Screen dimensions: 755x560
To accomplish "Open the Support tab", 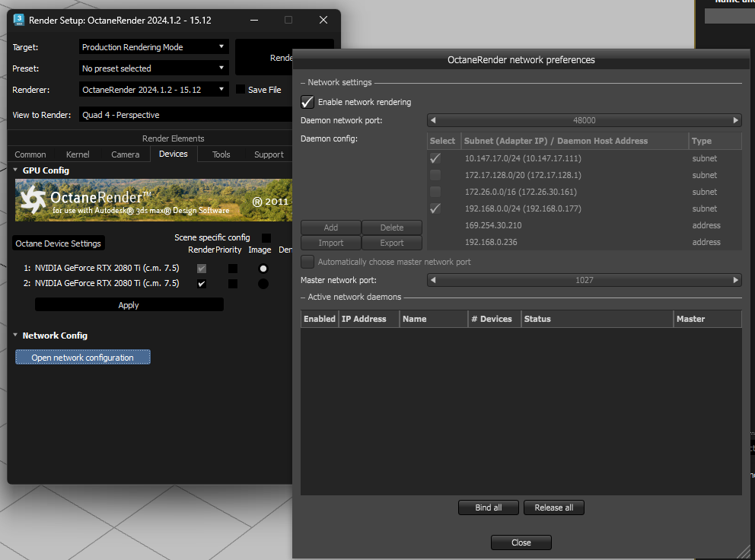I will click(x=269, y=154).
